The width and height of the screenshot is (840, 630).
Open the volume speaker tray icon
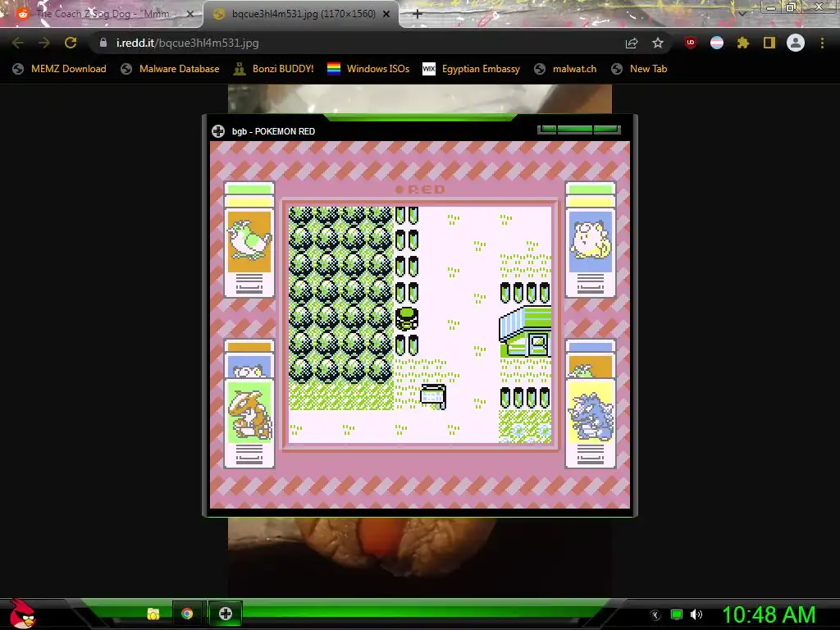coord(696,615)
